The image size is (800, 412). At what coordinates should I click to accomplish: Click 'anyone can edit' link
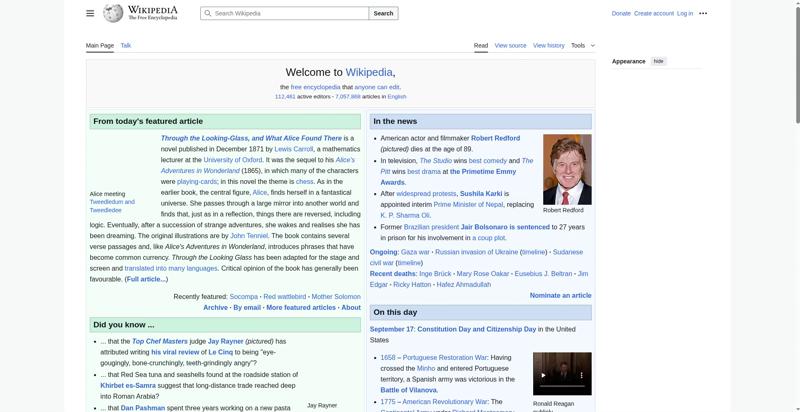[377, 87]
